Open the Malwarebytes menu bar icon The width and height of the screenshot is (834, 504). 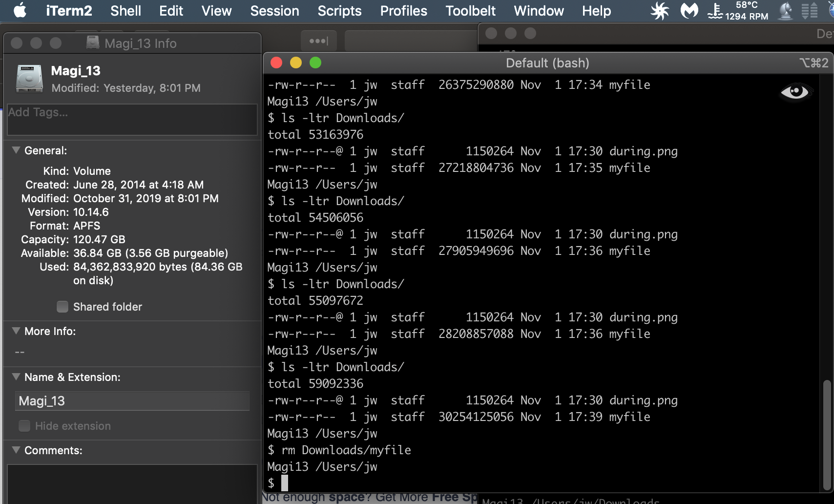pyautogui.click(x=689, y=11)
